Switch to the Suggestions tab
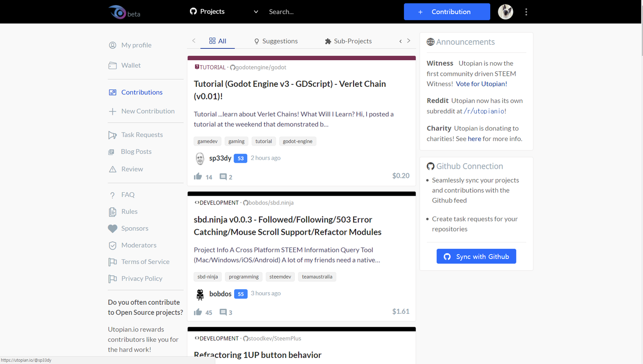 click(275, 41)
